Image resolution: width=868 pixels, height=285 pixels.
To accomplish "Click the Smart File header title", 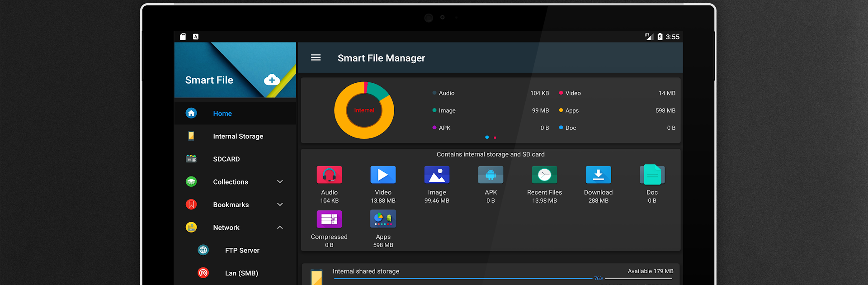I will click(209, 80).
